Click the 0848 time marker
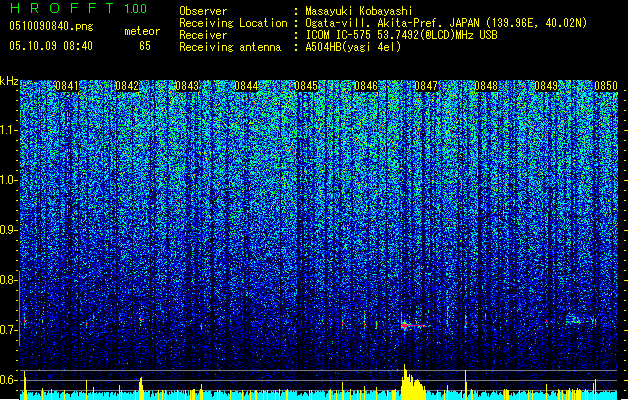This screenshot has height=400, width=629. pyautogui.click(x=486, y=86)
